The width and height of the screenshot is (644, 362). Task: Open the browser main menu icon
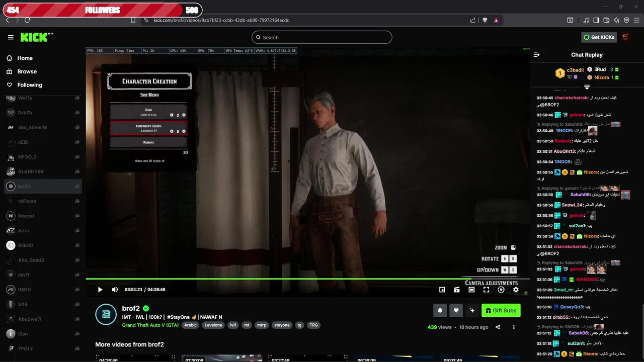[636, 20]
